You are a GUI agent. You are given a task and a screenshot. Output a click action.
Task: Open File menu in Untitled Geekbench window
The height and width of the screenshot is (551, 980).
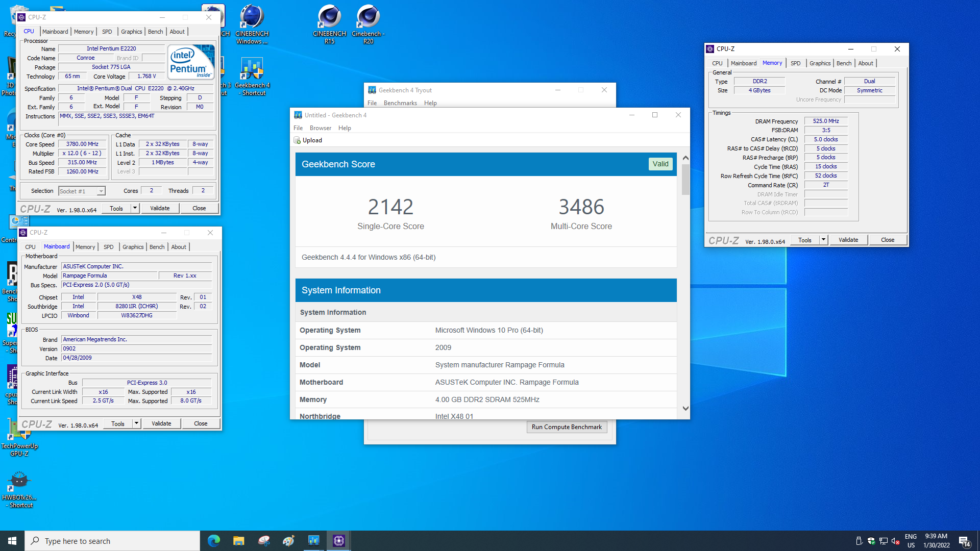(298, 128)
